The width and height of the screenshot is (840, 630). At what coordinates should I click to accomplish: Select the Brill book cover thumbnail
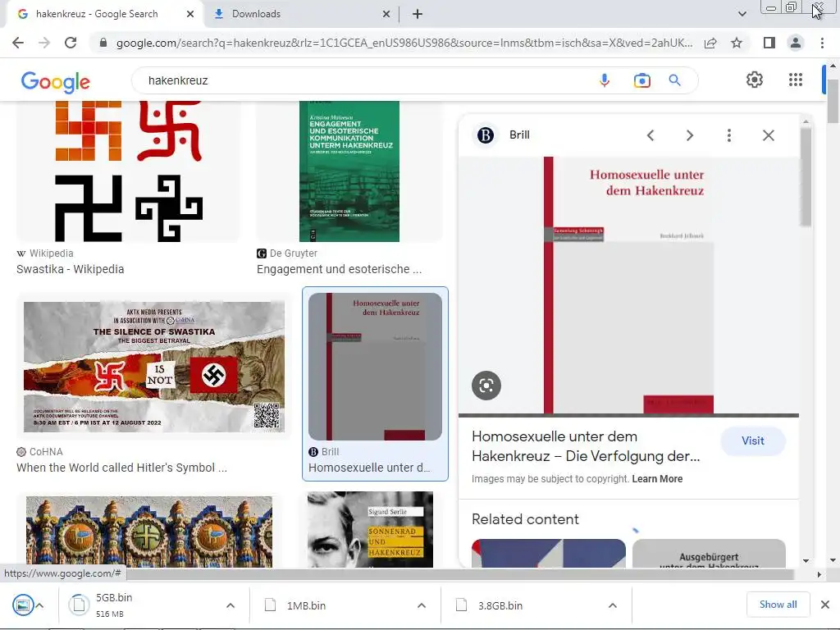point(375,367)
